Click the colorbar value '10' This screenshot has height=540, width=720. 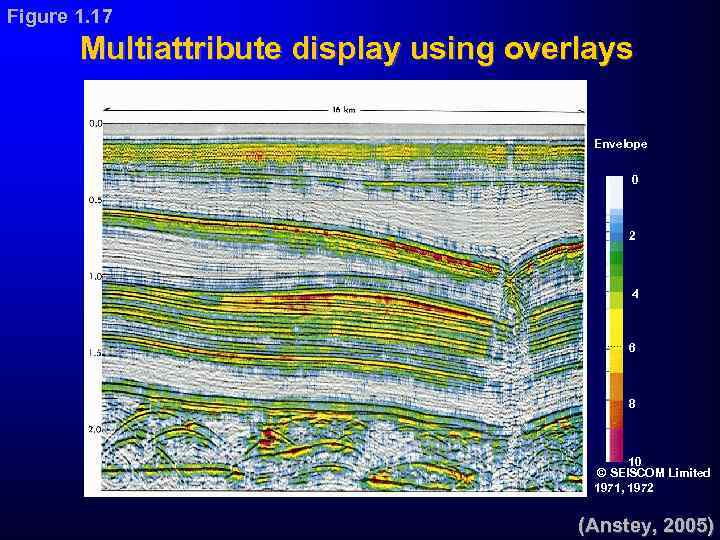tap(634, 461)
